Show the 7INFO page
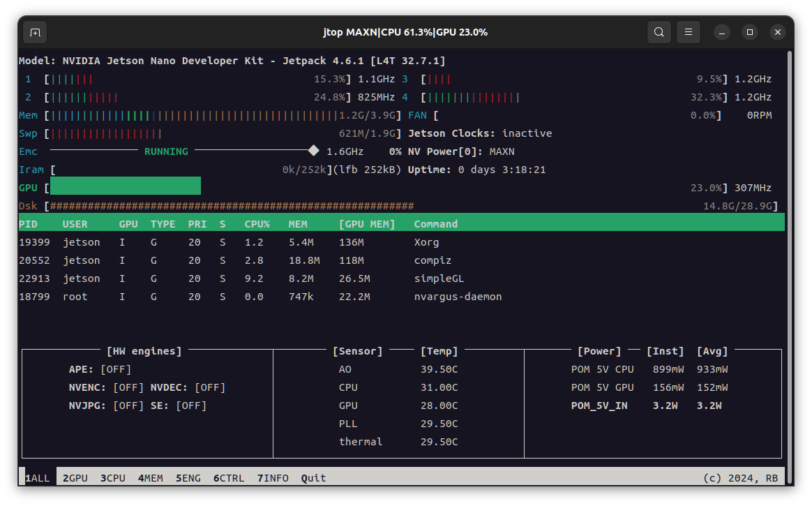The image size is (812, 506). (x=273, y=478)
